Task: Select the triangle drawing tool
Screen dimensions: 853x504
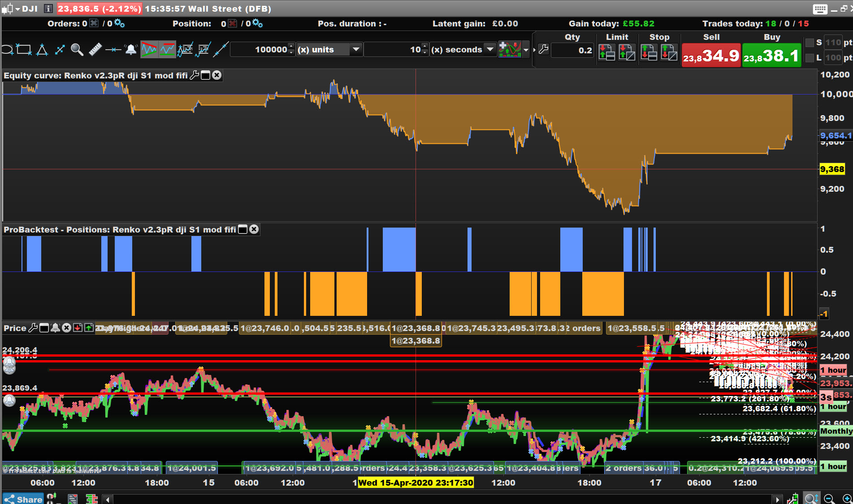Action: click(42, 49)
